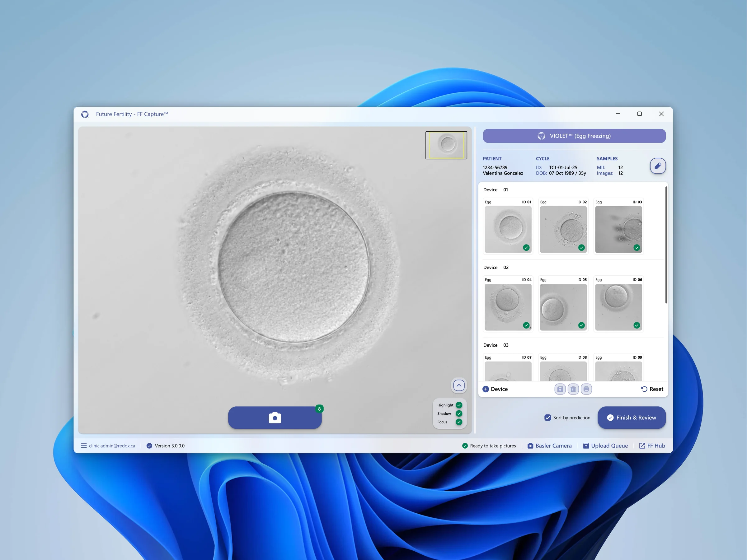Maximize the FF Capture window
Screen dimensions: 747x560
pyautogui.click(x=639, y=114)
